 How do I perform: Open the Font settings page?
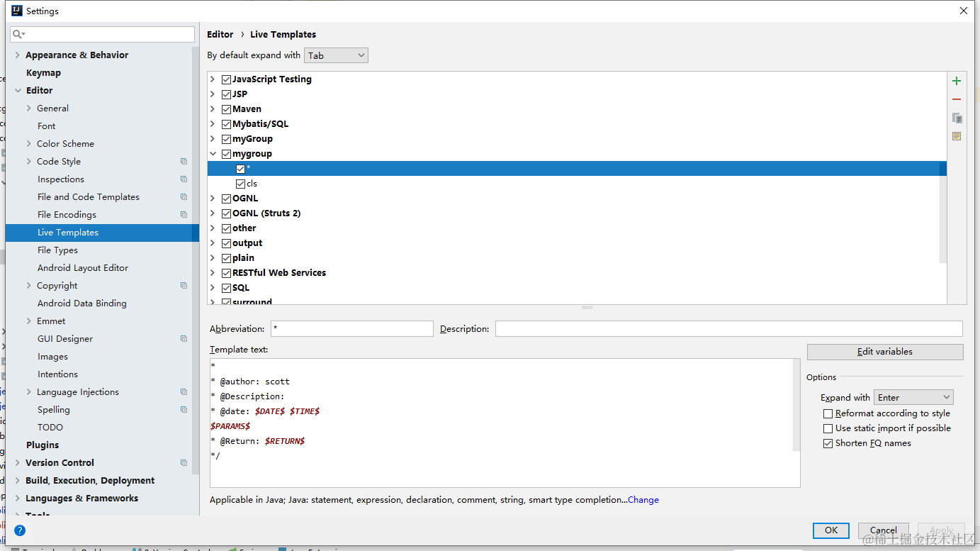tap(46, 126)
